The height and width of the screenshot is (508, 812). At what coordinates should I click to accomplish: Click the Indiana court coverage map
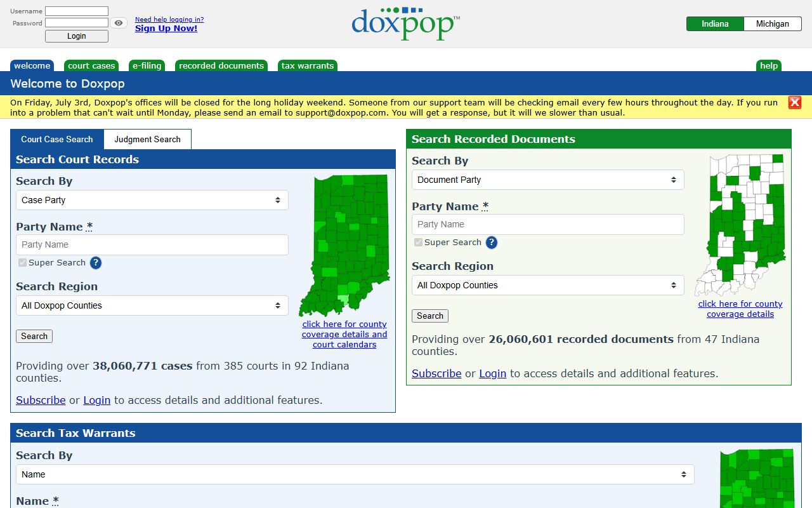click(x=344, y=245)
